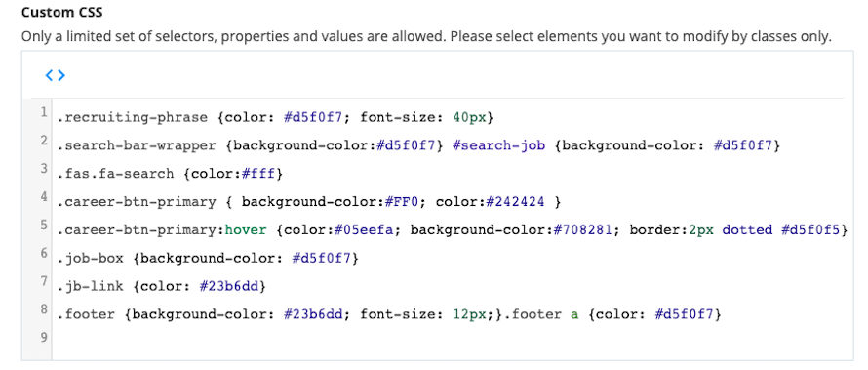Click the #242424 color value in line 4
868x370 pixels.
(x=514, y=202)
